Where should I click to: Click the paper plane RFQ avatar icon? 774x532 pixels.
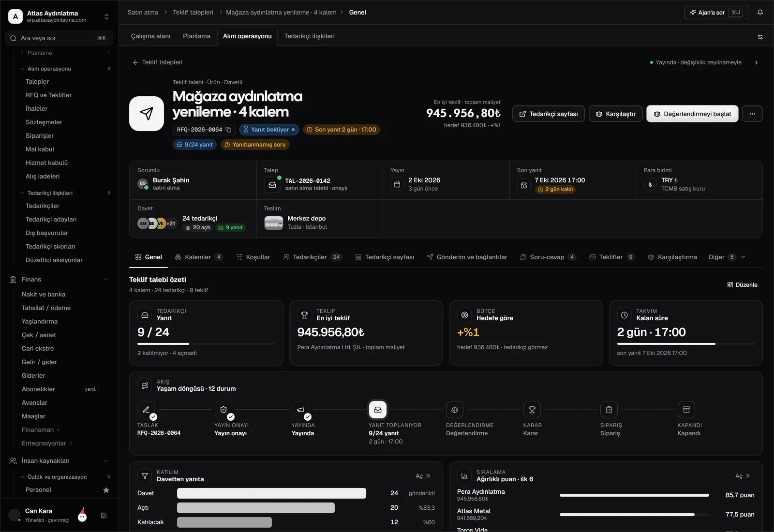(147, 114)
